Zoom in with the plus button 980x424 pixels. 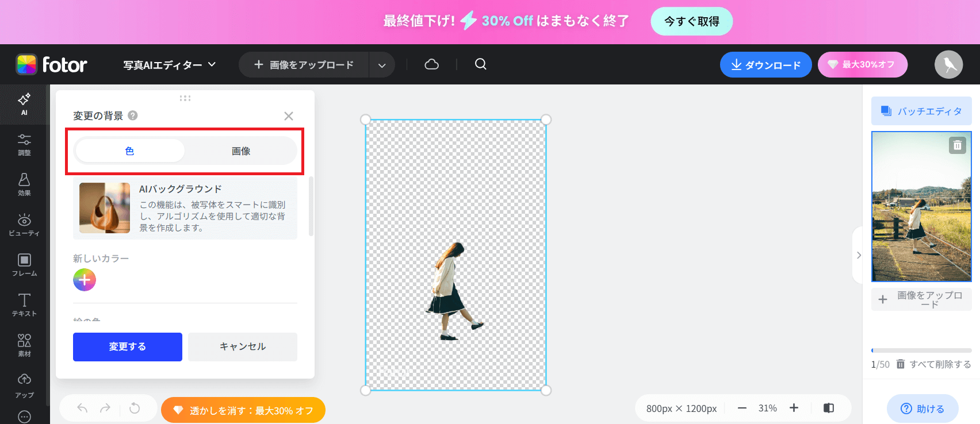point(794,408)
